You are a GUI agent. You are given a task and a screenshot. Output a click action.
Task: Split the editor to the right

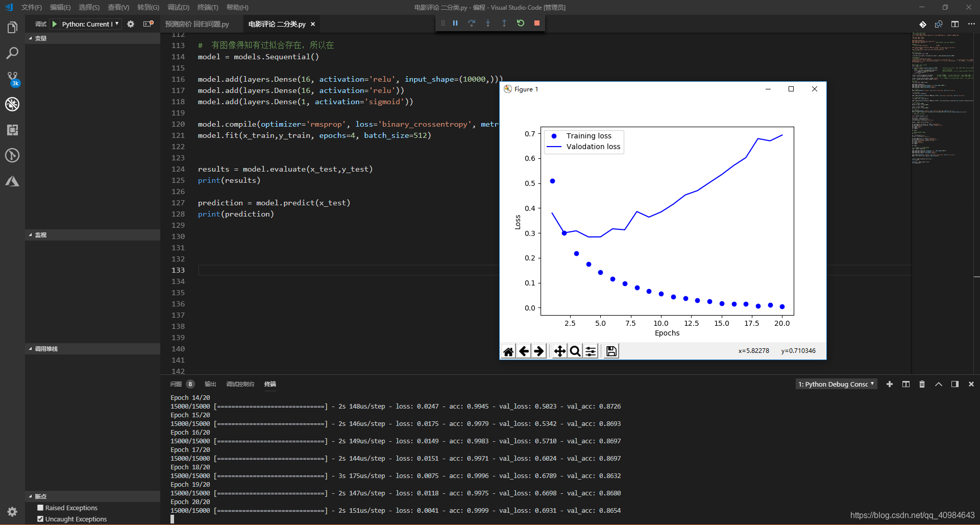(955, 24)
